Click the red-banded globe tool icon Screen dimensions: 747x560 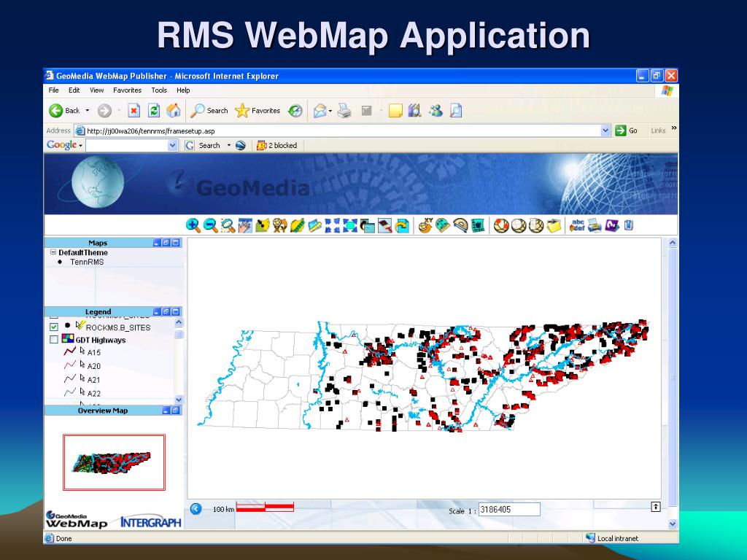501,225
